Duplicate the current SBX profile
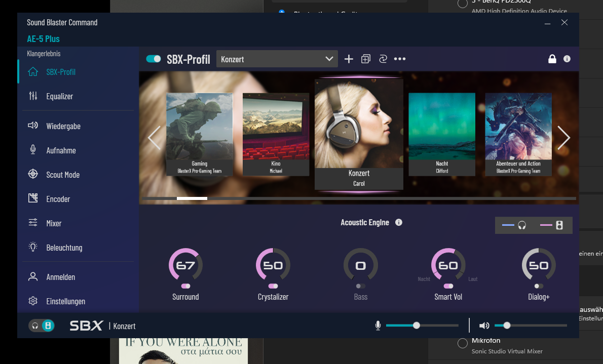Image resolution: width=603 pixels, height=364 pixels. (x=366, y=59)
